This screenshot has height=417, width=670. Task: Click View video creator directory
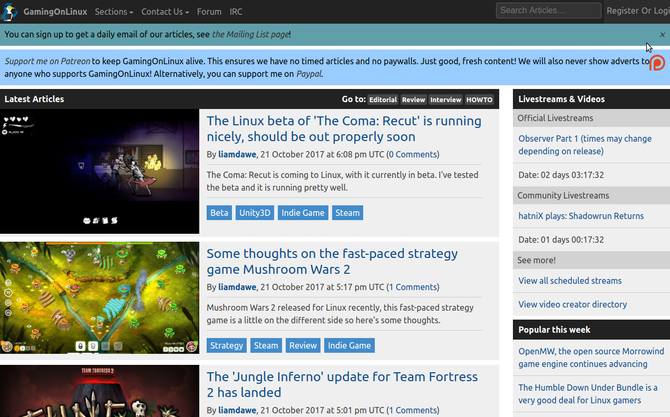(x=572, y=305)
